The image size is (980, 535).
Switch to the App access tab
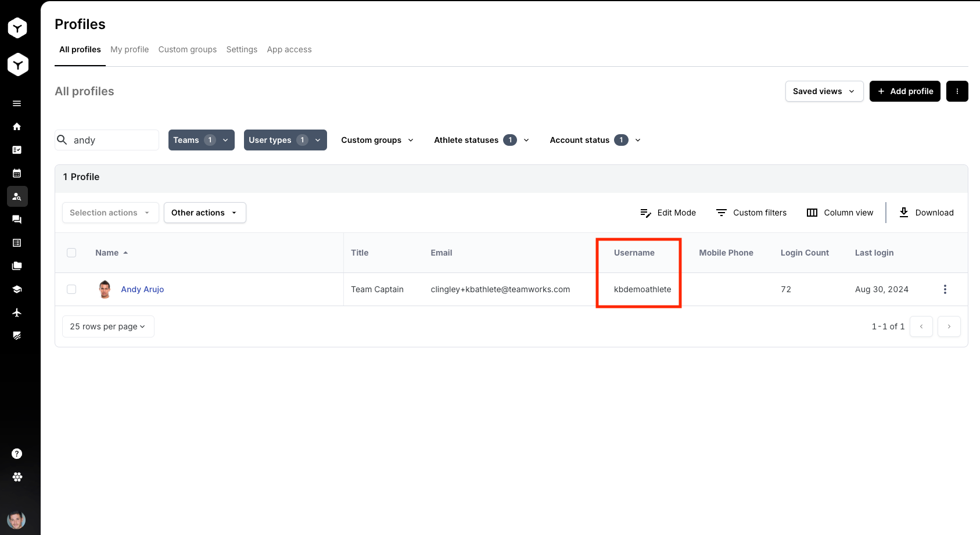click(289, 49)
